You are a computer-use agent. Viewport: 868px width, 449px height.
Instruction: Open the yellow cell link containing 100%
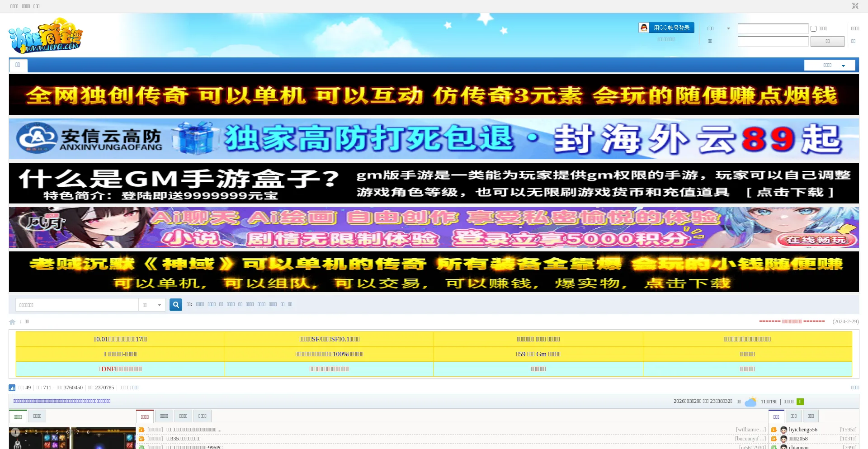tap(329, 354)
